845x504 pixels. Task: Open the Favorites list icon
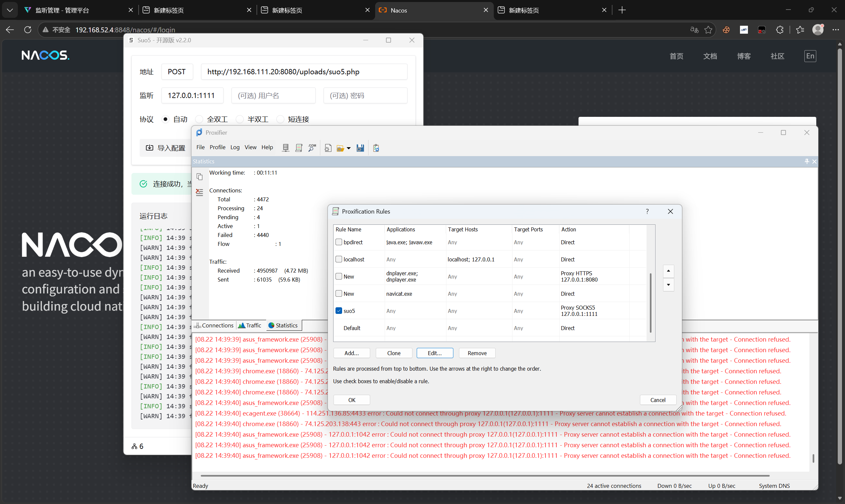pyautogui.click(x=800, y=30)
